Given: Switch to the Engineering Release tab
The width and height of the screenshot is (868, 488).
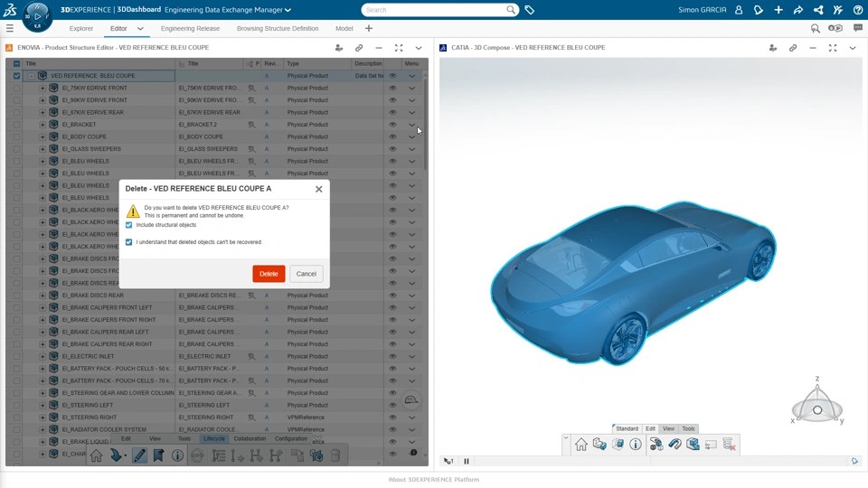Looking at the screenshot, I should click(x=190, y=28).
